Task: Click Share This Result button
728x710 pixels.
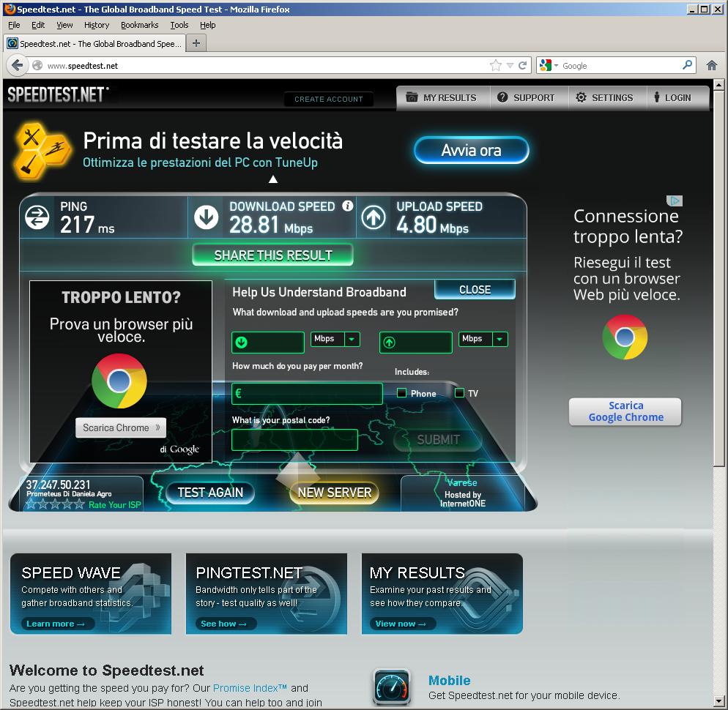Action: tap(273, 255)
